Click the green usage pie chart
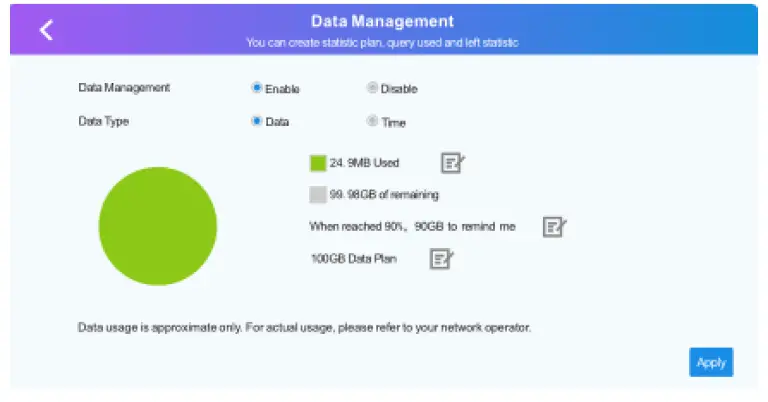 [157, 226]
